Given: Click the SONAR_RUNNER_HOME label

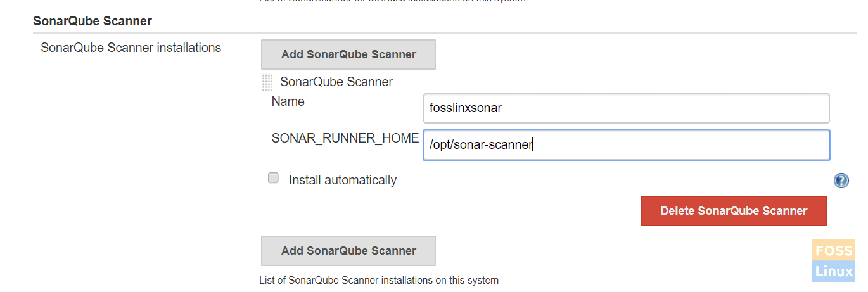Looking at the screenshot, I should coord(345,138).
